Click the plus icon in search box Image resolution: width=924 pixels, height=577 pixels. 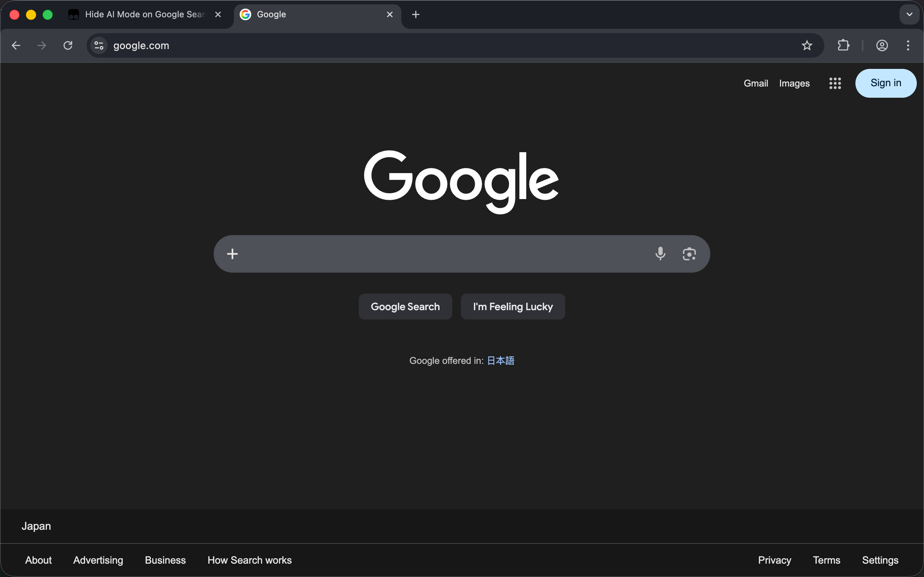[x=232, y=254]
